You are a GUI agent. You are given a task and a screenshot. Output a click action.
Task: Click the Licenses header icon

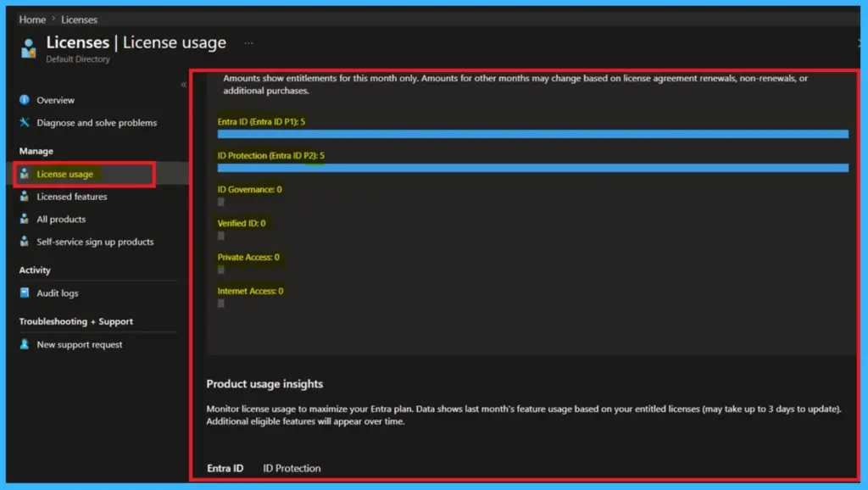pos(28,47)
